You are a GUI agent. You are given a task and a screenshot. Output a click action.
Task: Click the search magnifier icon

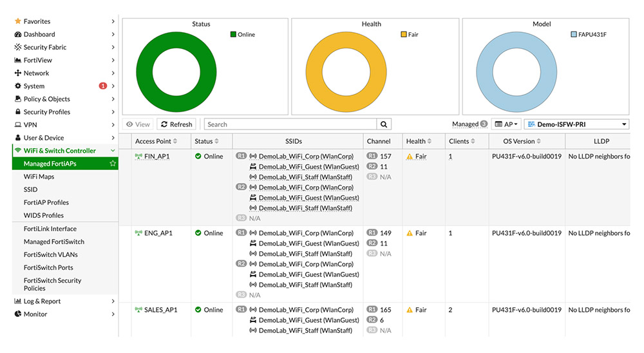pyautogui.click(x=384, y=124)
